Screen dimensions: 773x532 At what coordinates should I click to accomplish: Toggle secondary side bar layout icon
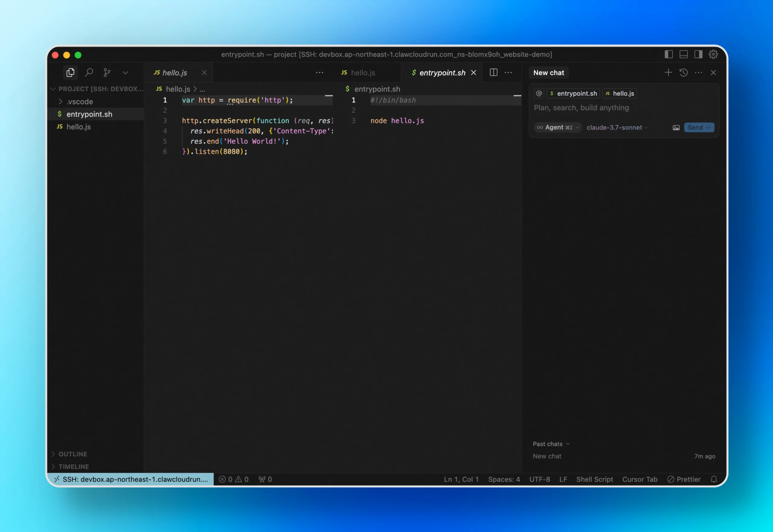698,54
